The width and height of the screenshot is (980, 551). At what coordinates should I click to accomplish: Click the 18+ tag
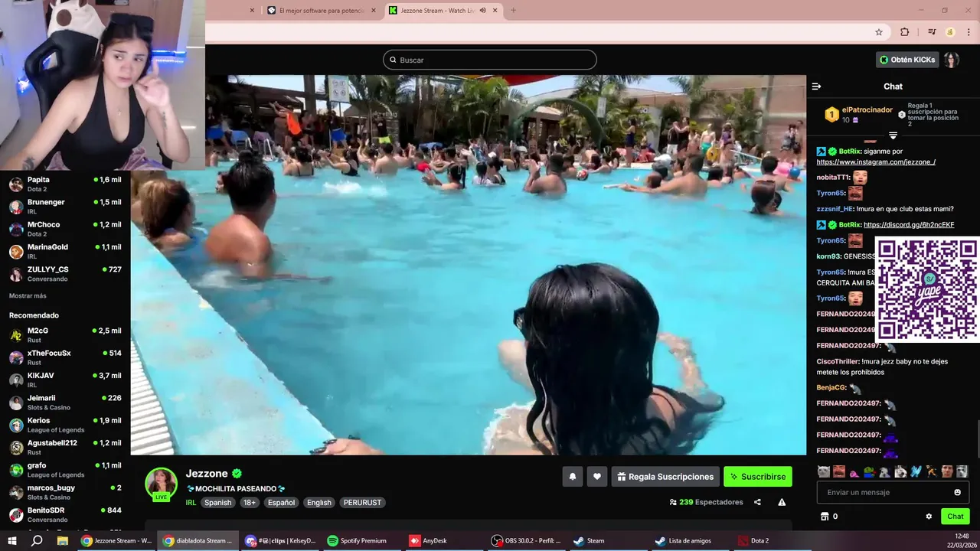pos(249,503)
